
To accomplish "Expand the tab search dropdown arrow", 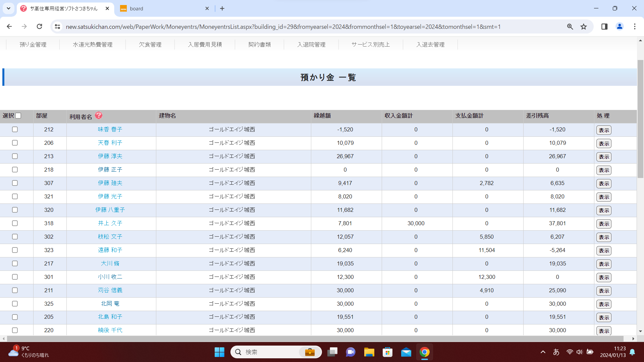I will click(8, 8).
